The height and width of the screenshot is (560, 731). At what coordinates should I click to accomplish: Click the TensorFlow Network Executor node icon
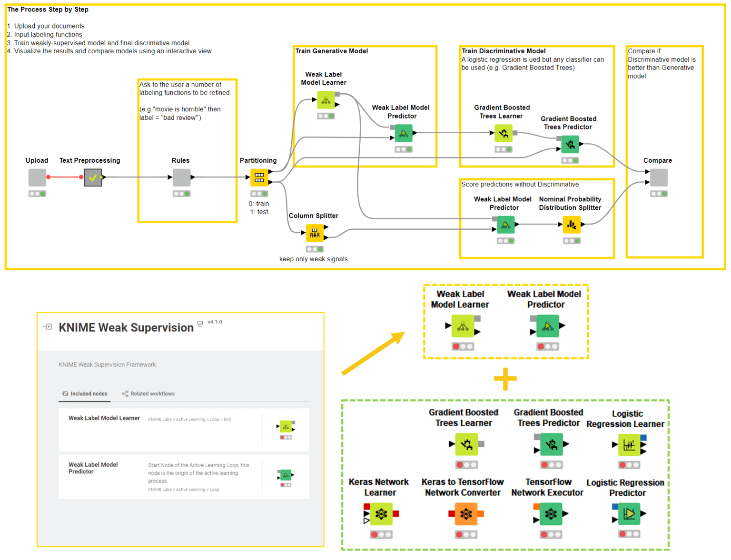coord(551,514)
